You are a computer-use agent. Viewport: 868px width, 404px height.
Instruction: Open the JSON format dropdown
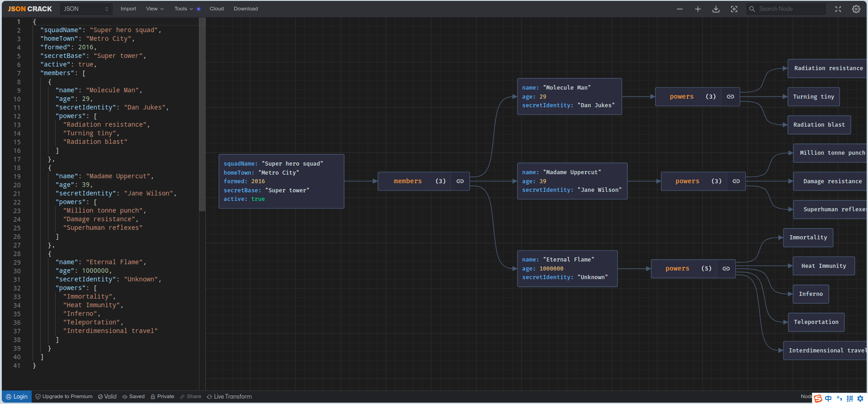tap(86, 9)
